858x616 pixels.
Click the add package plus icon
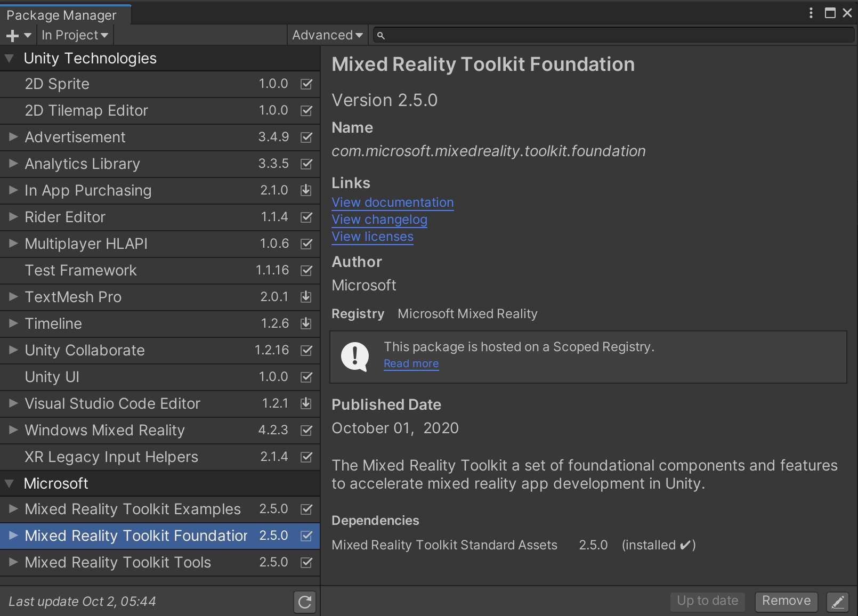pos(11,35)
